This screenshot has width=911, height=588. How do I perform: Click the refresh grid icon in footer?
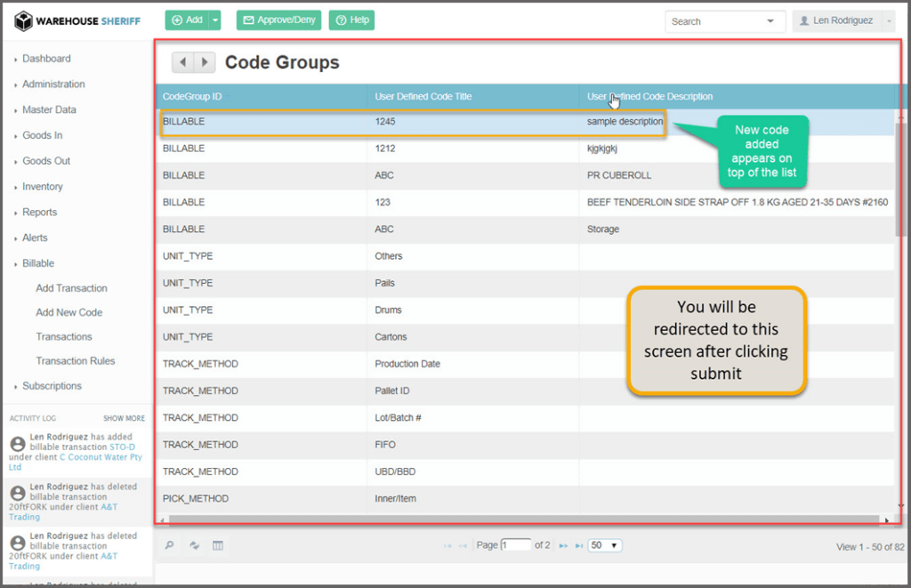click(x=193, y=545)
